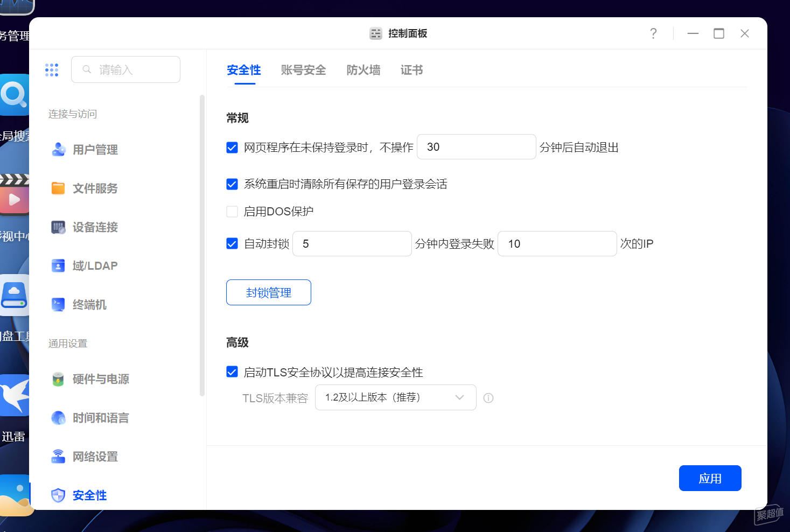Switch to the 账号安全 tab
This screenshot has width=790, height=532.
(x=304, y=70)
